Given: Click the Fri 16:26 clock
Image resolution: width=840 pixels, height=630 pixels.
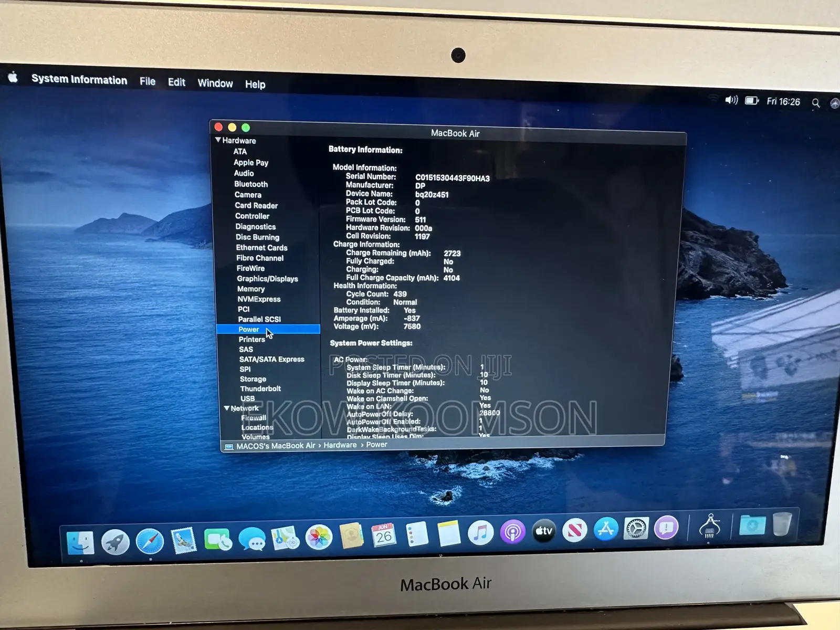Looking at the screenshot, I should click(783, 101).
